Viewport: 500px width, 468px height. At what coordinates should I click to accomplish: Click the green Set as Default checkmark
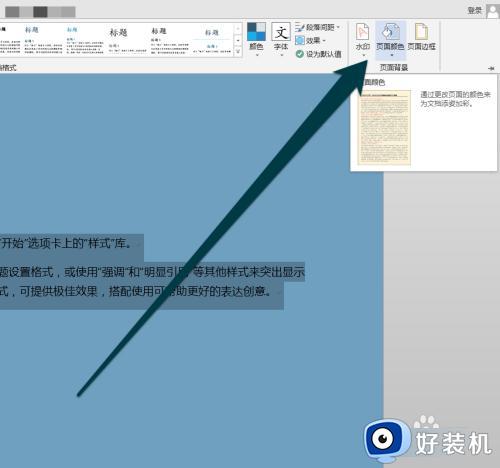click(x=300, y=54)
